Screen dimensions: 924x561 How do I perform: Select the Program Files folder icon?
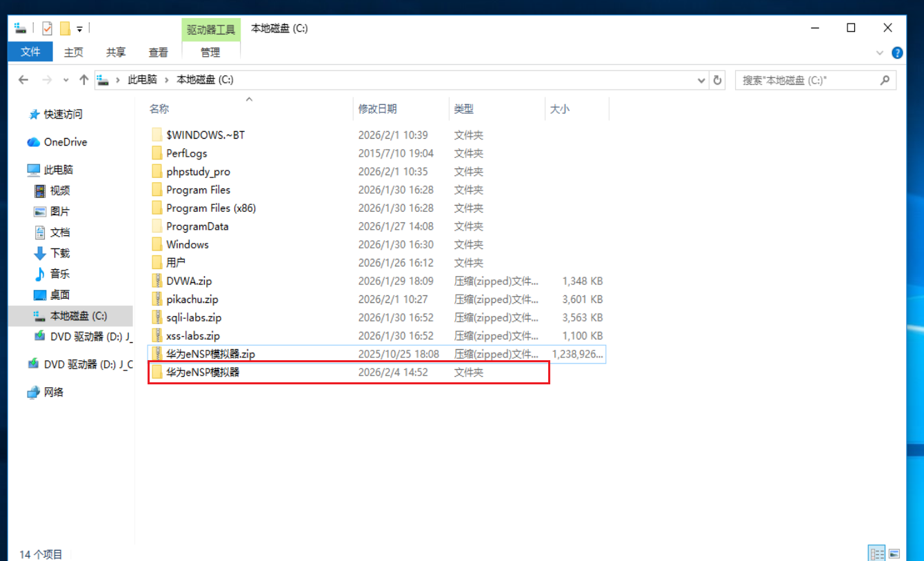(x=157, y=190)
